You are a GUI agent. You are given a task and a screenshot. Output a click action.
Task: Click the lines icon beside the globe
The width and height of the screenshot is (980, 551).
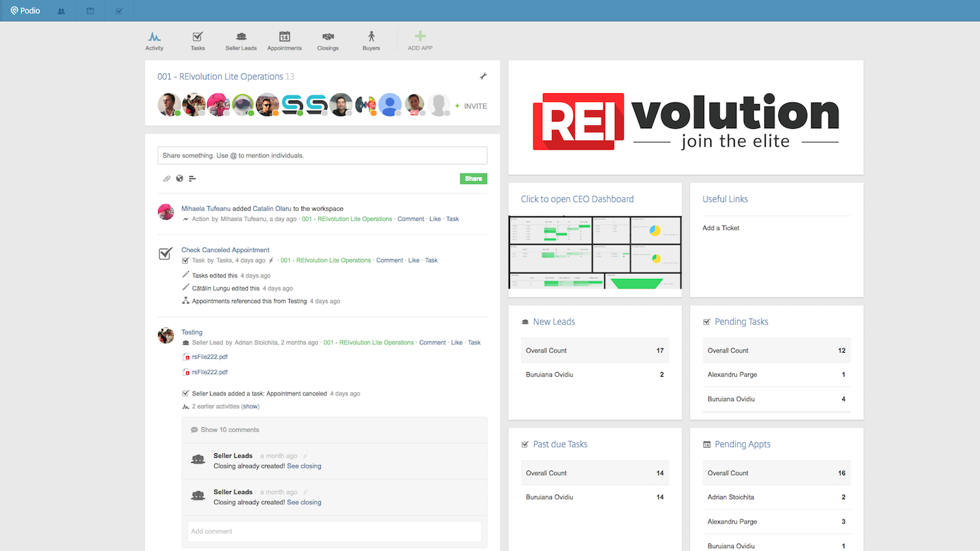tap(193, 178)
